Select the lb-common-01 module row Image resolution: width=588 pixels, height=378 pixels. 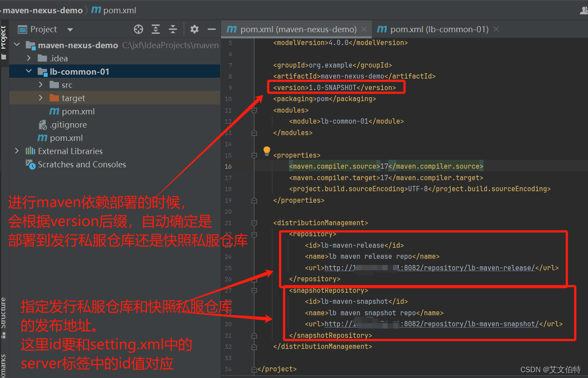pos(115,72)
